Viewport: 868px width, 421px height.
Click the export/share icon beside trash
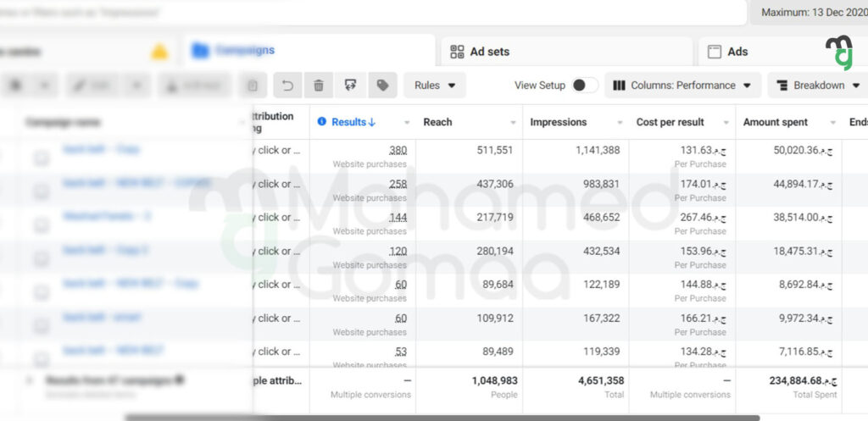click(350, 86)
